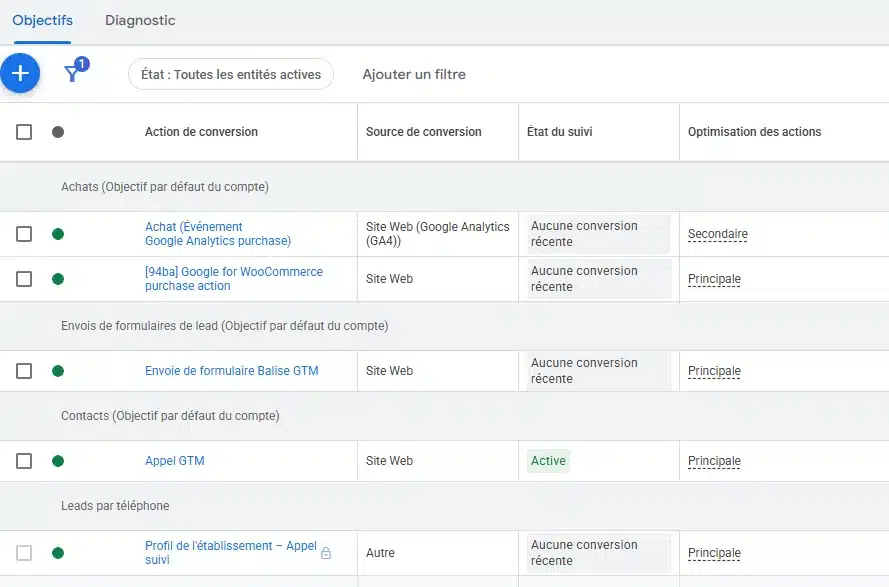The width and height of the screenshot is (889, 587).
Task: Click the green status dot on Appel GTM row
Action: 58,461
